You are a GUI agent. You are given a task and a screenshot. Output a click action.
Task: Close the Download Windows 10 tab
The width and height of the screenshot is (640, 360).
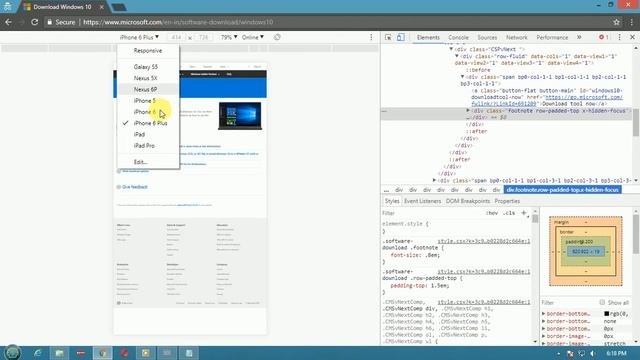(102, 7)
